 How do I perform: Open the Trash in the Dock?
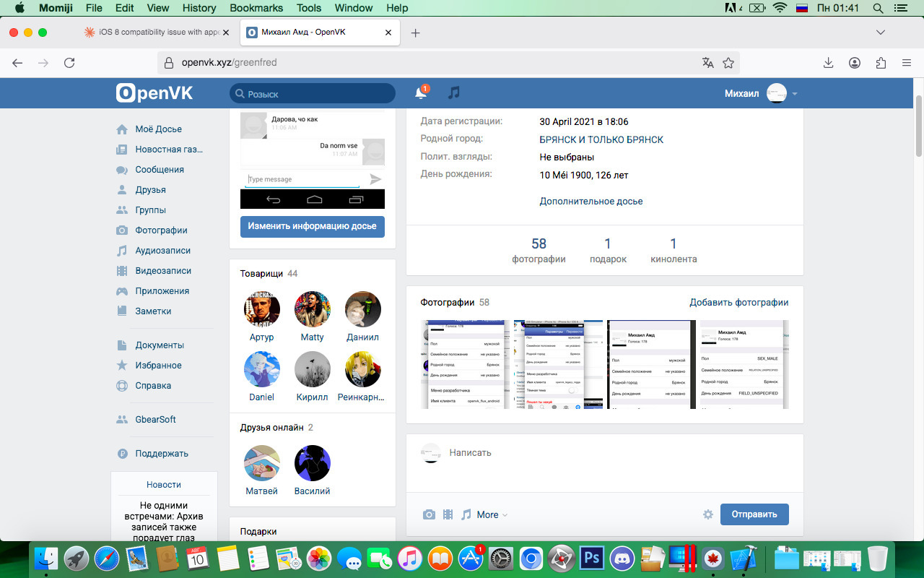[877, 558]
